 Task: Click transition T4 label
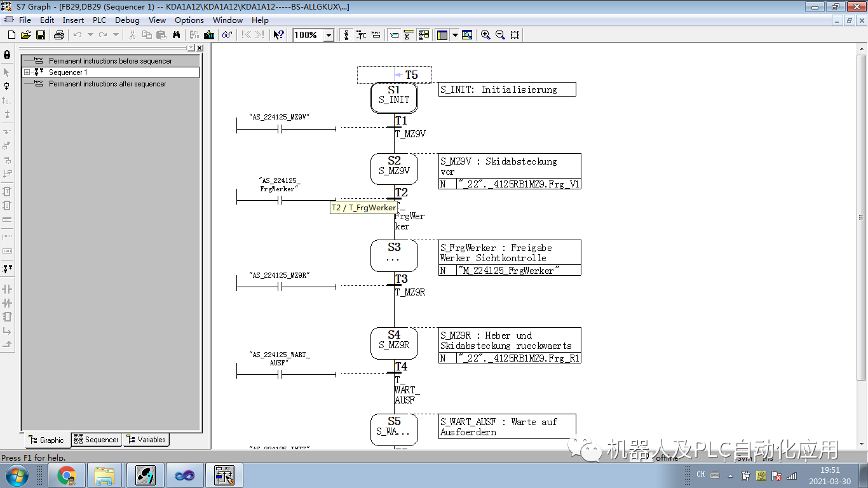click(x=401, y=367)
